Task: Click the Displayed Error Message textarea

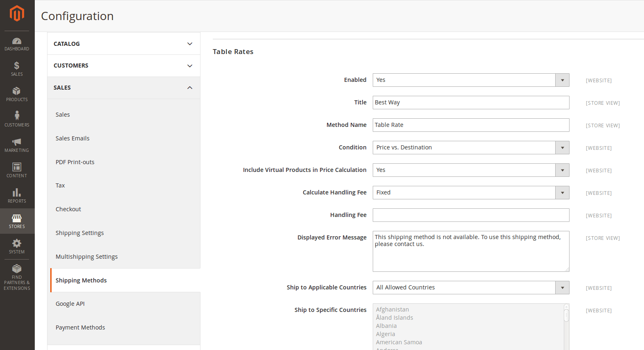Action: pos(471,251)
